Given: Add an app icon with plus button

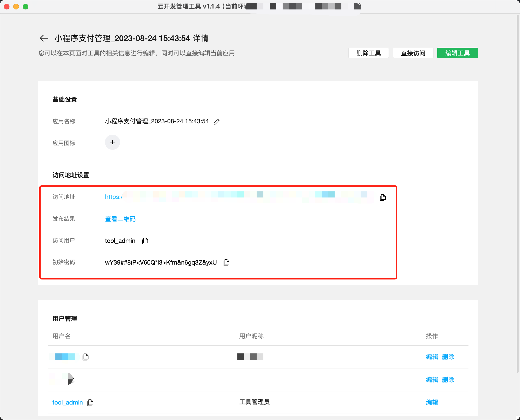Looking at the screenshot, I should point(112,142).
